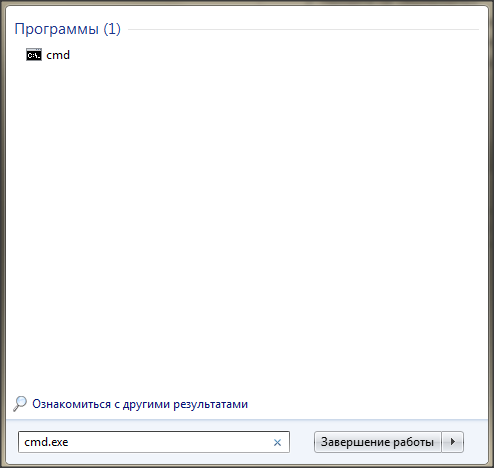Click the empty white results area

(247, 227)
